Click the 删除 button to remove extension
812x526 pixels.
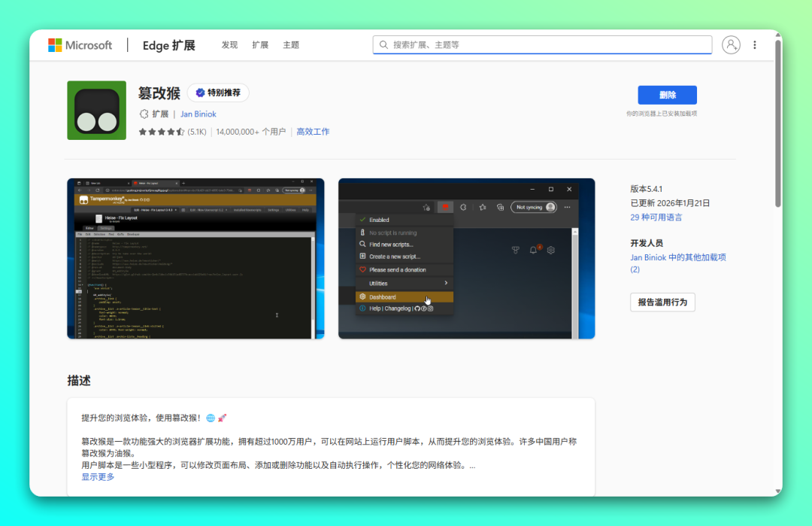click(x=666, y=95)
